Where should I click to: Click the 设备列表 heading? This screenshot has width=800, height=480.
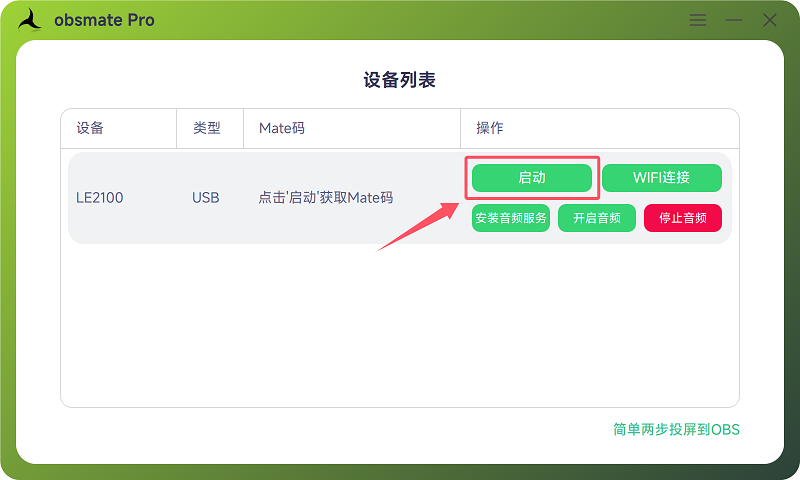tap(399, 80)
